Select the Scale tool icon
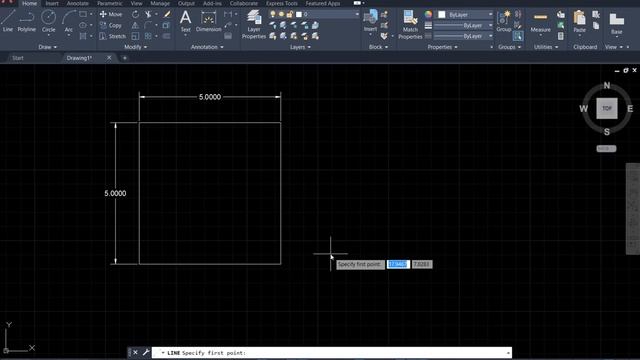The width and height of the screenshot is (640, 360). (135, 36)
